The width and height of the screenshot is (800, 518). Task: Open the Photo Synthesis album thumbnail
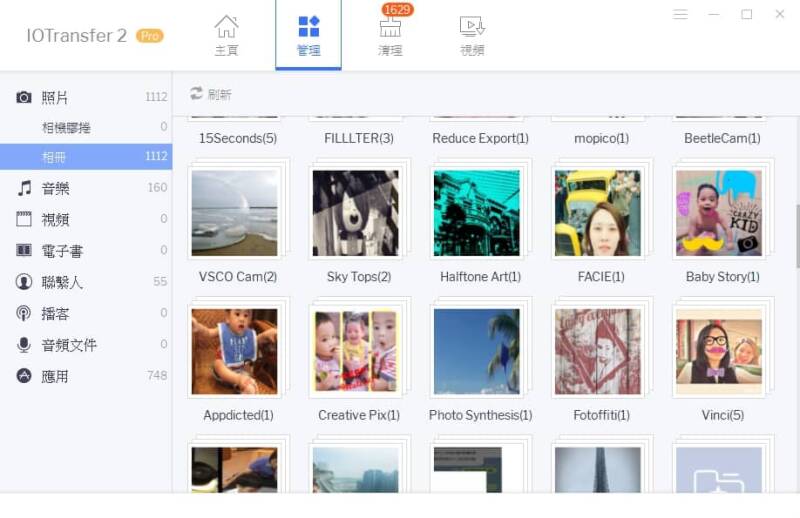click(x=477, y=351)
